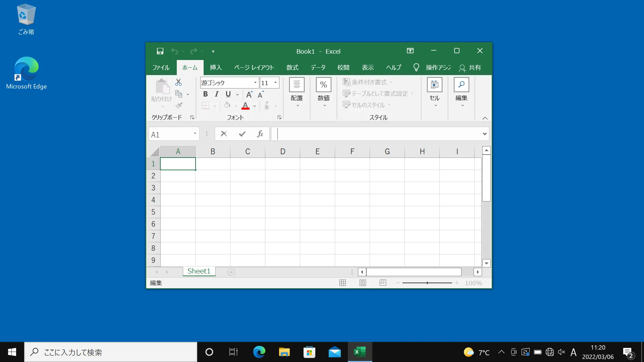Click the Select All corner triangle
Image resolution: width=644 pixels, height=362 pixels.
pos(154,152)
